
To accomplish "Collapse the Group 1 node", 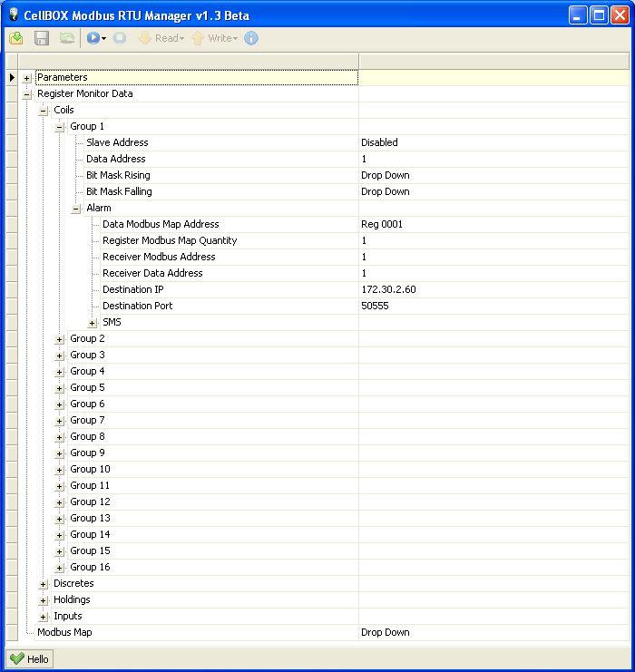I will [x=60, y=127].
